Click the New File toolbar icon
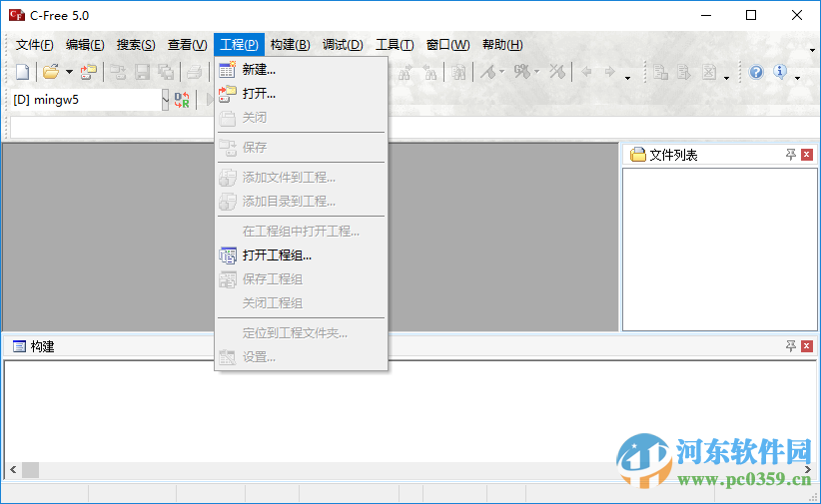This screenshot has width=821, height=504. [x=23, y=72]
